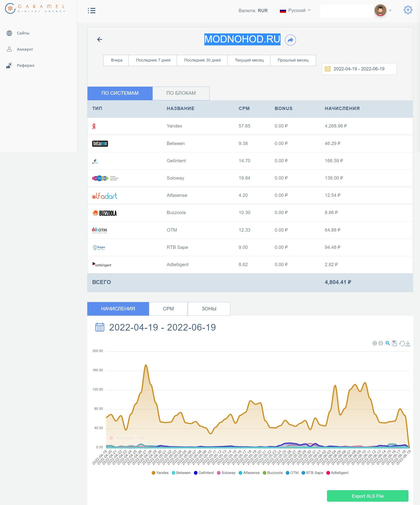
Task: Click the Buzzoola logo in the table
Action: pyautogui.click(x=105, y=213)
